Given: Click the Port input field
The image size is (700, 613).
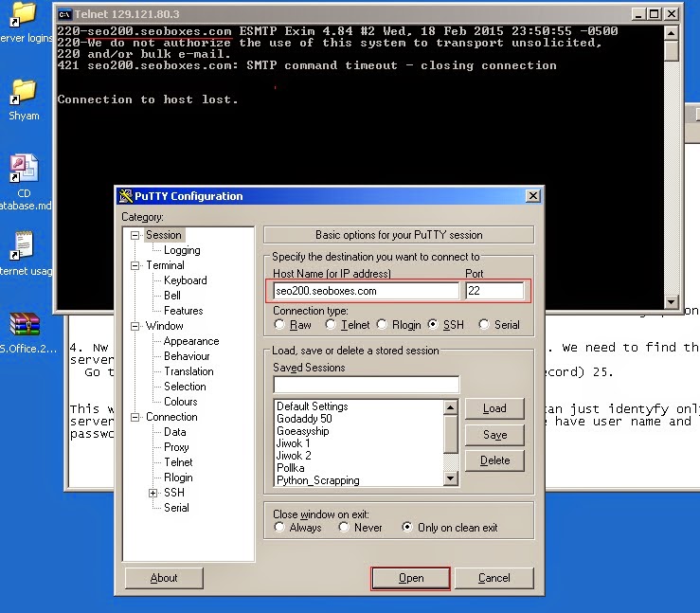Looking at the screenshot, I should pos(494,291).
